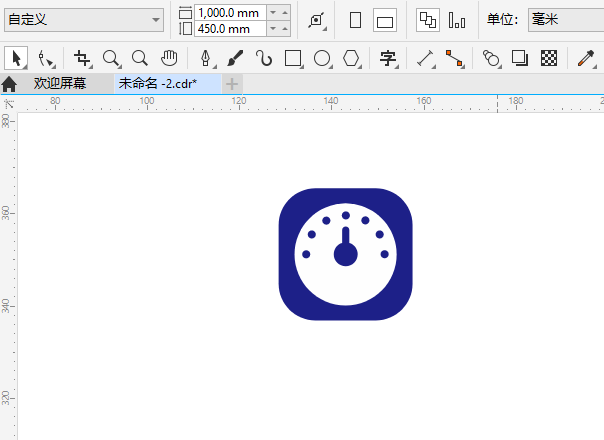Screen dimensions: 604x440
Task: Switch to the 未命名 -2.cdr* tab
Action: tap(168, 83)
